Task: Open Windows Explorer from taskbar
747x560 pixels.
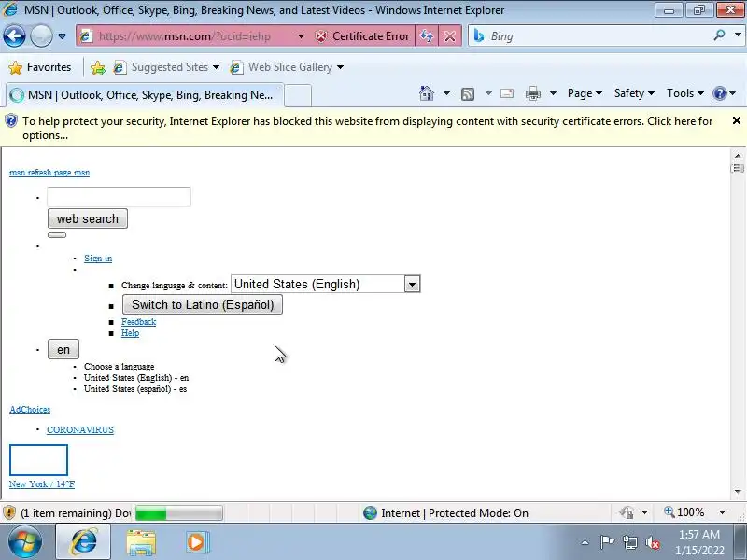Action: coord(141,542)
